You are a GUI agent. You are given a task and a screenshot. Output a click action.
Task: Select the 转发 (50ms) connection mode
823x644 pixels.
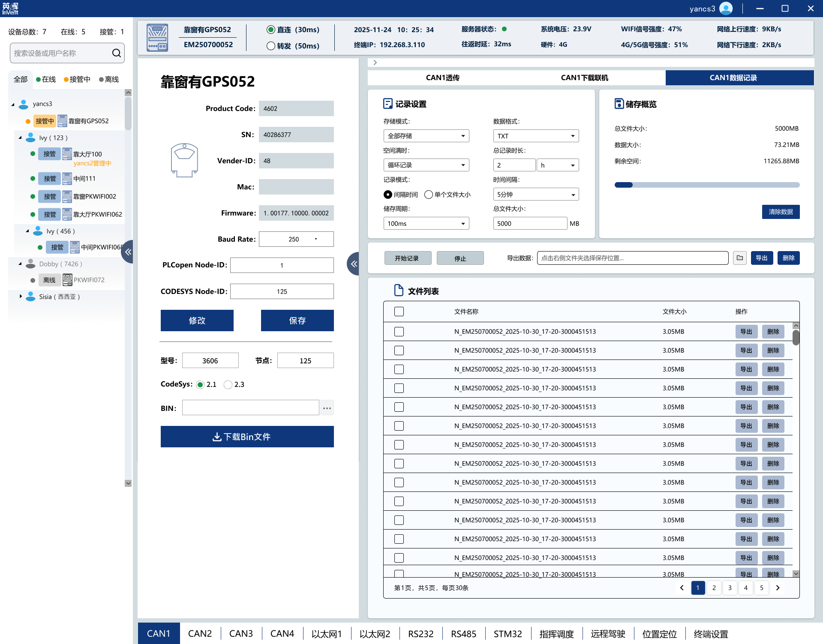[x=271, y=46]
